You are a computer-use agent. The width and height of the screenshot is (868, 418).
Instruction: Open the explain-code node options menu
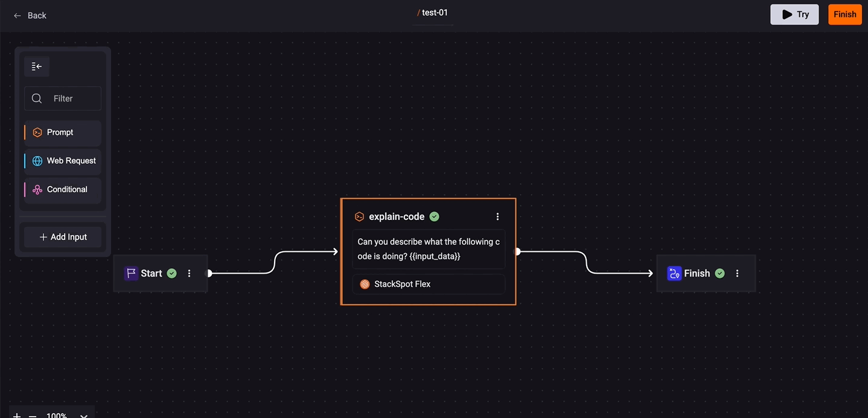(x=497, y=217)
